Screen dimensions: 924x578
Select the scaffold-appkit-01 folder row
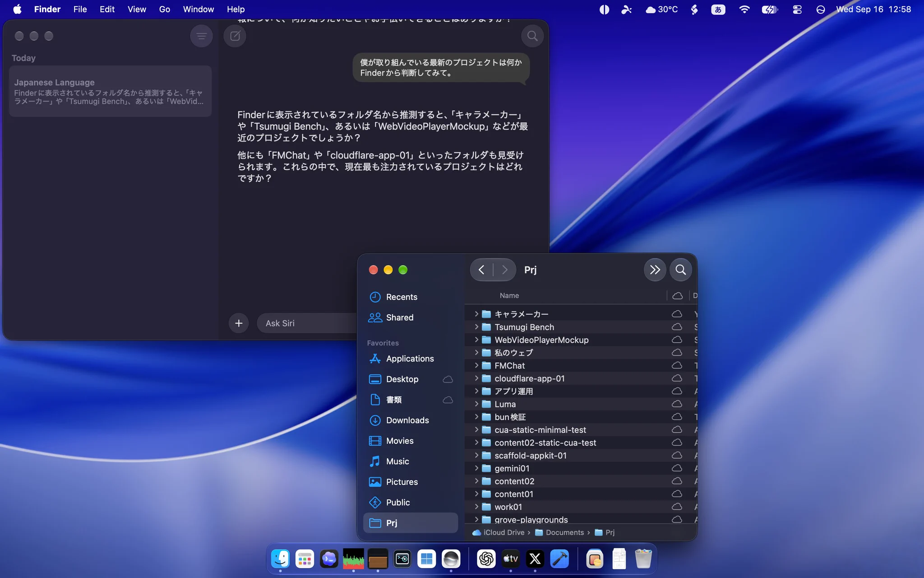click(x=581, y=456)
